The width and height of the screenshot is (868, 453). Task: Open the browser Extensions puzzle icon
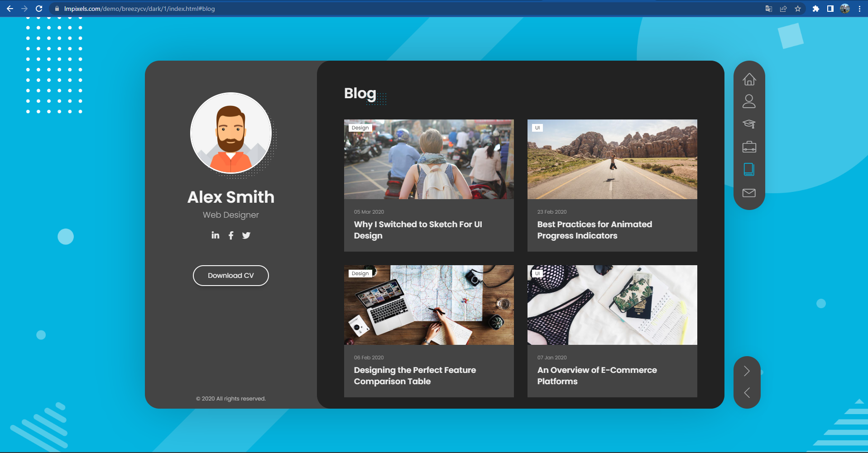(816, 9)
